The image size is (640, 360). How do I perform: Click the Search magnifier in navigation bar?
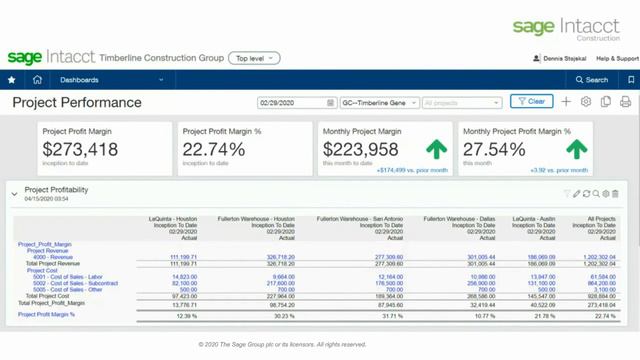click(x=579, y=80)
